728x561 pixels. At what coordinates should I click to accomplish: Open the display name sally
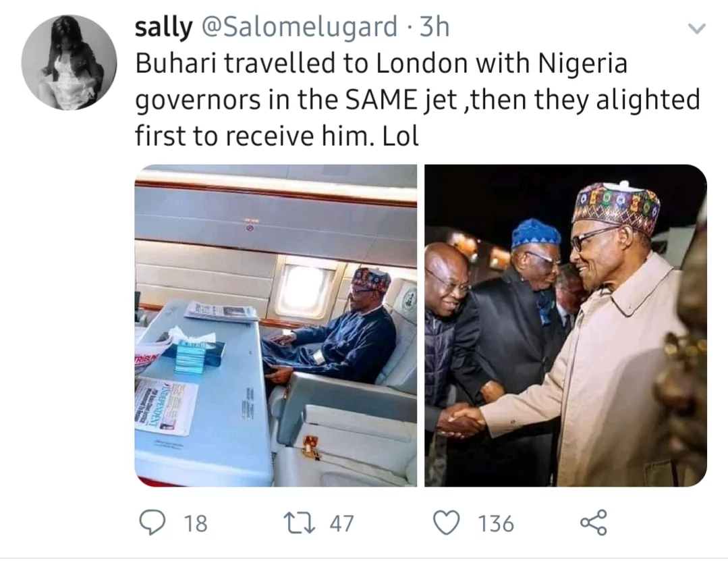pos(163,26)
